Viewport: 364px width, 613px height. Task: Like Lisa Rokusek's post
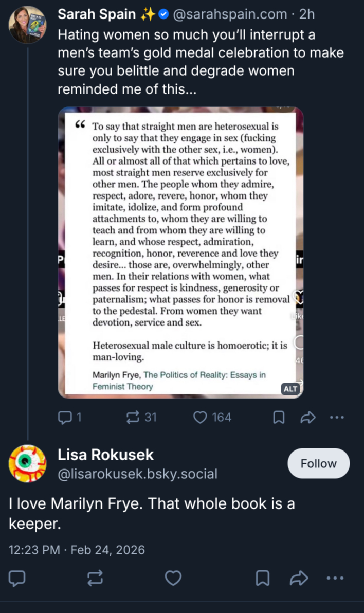(x=173, y=579)
